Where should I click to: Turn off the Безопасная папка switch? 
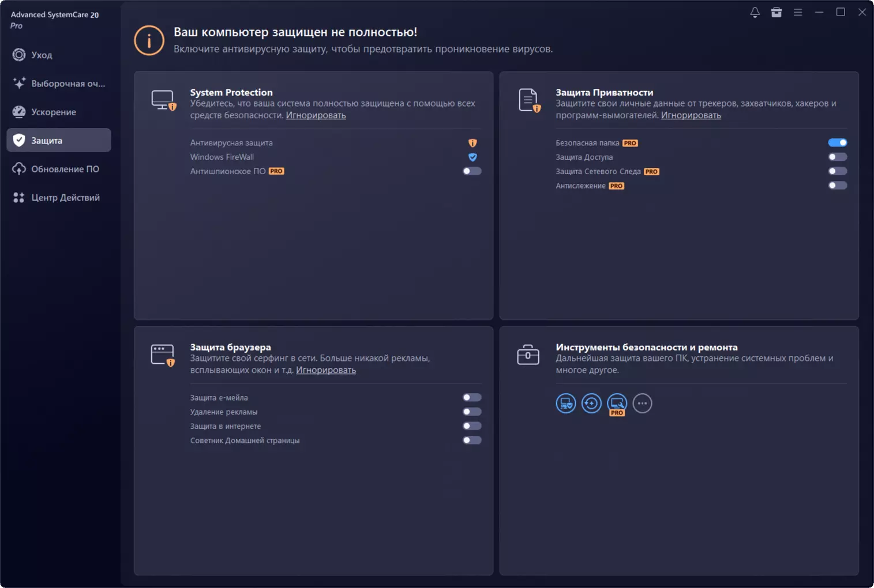pyautogui.click(x=838, y=142)
